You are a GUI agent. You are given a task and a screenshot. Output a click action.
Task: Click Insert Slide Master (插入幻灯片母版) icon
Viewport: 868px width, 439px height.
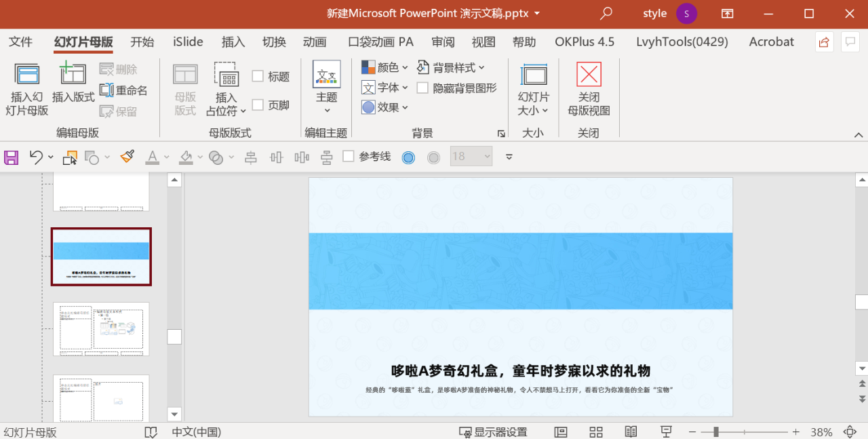tap(27, 74)
